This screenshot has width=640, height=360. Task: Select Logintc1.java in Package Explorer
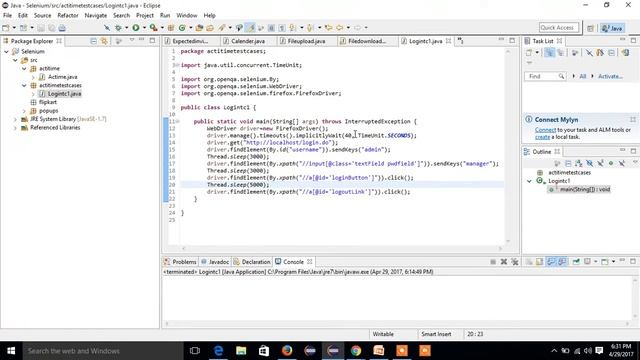click(x=64, y=94)
